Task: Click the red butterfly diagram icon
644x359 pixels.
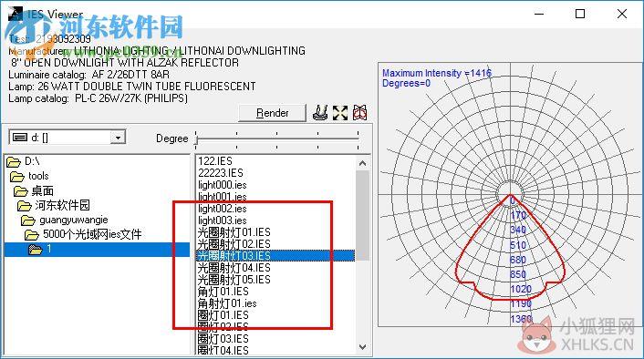Action: tap(359, 113)
